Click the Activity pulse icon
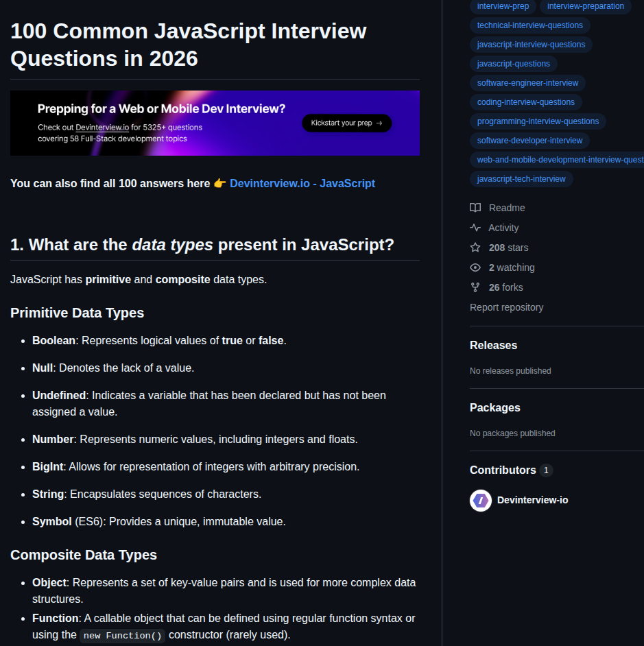Screen dimensions: 644x646 click(x=475, y=228)
